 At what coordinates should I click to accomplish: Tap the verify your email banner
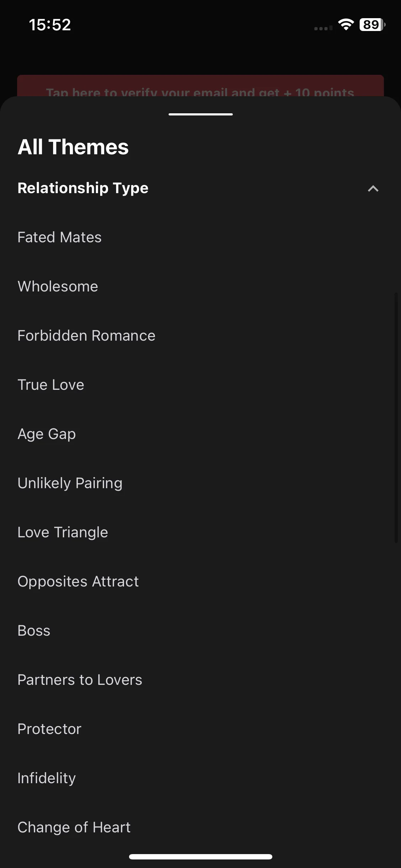click(200, 86)
